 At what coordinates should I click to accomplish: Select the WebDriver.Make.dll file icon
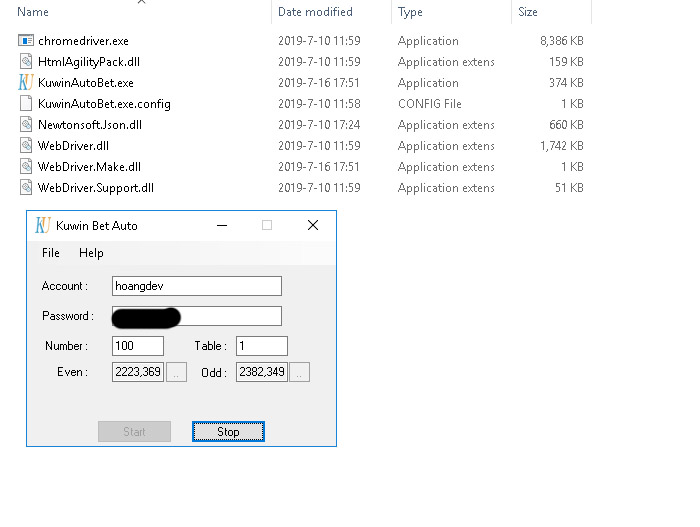[26, 167]
